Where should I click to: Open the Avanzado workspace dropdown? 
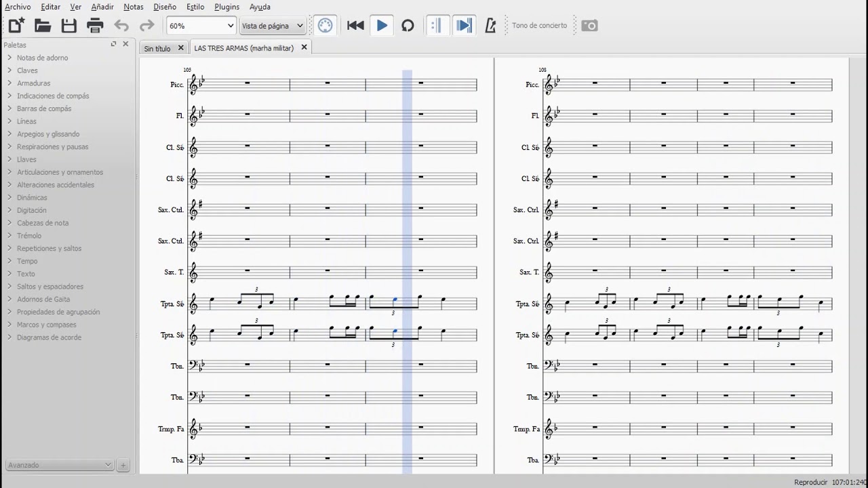pos(59,465)
